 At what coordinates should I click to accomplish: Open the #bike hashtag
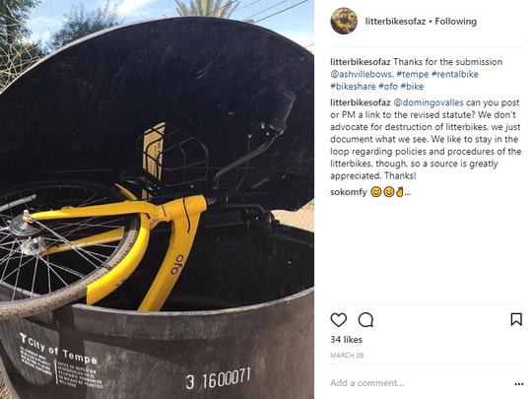click(412, 87)
